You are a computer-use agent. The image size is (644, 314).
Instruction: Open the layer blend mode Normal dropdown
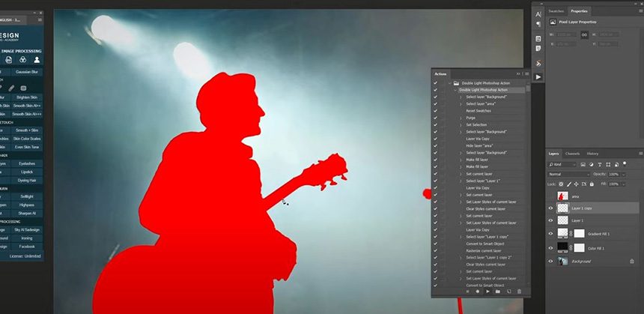pyautogui.click(x=569, y=175)
